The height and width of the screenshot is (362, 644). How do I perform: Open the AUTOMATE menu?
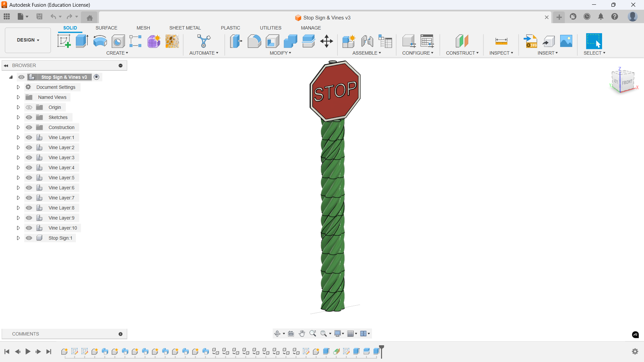204,53
